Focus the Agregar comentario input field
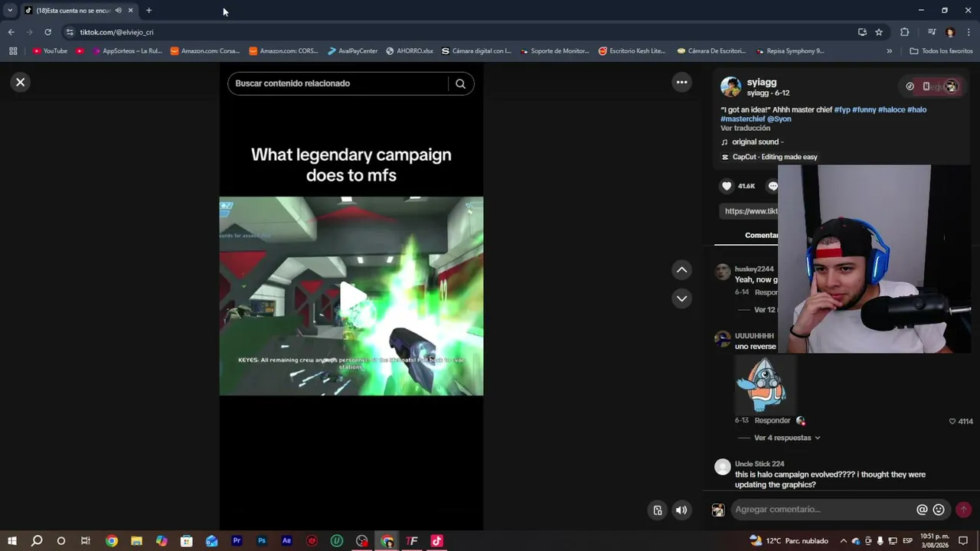 point(823,510)
